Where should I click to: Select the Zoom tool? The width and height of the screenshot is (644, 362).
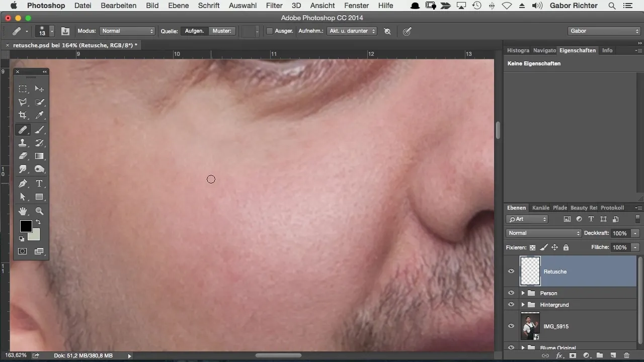point(39,211)
